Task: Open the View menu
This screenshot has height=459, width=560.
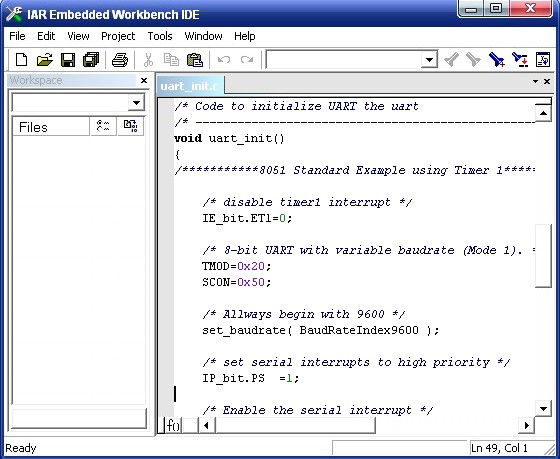Action: pos(78,36)
